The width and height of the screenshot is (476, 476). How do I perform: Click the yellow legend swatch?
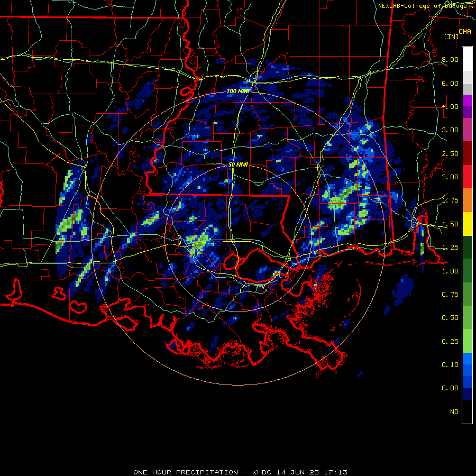click(x=467, y=224)
